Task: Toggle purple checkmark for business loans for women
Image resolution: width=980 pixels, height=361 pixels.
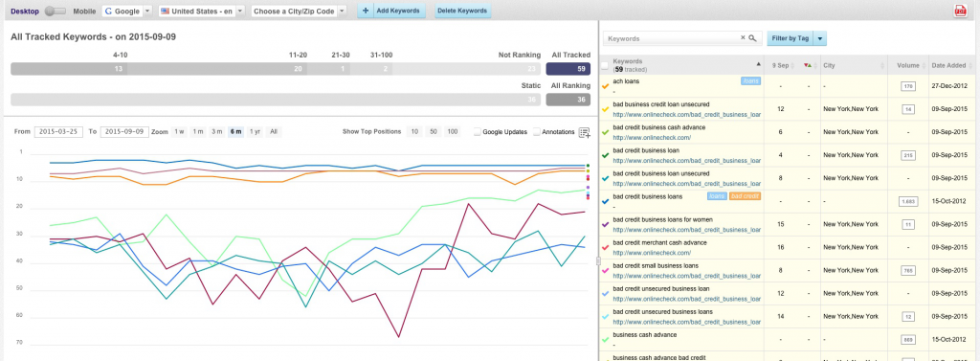Action: tap(605, 225)
